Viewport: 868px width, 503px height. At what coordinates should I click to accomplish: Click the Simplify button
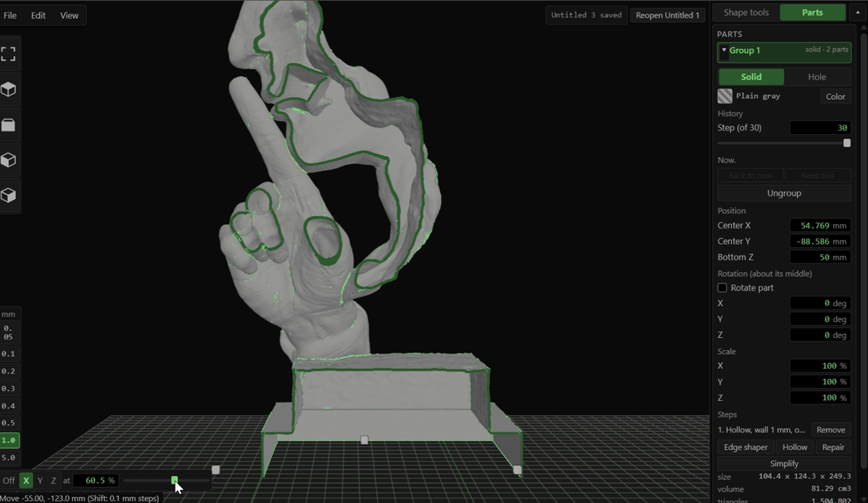point(784,463)
